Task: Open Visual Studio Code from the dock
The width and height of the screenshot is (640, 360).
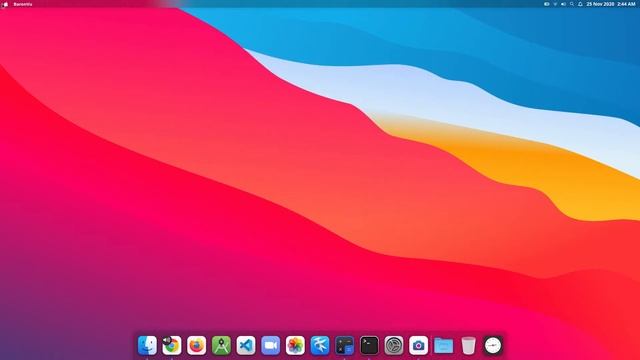Action: click(246, 346)
